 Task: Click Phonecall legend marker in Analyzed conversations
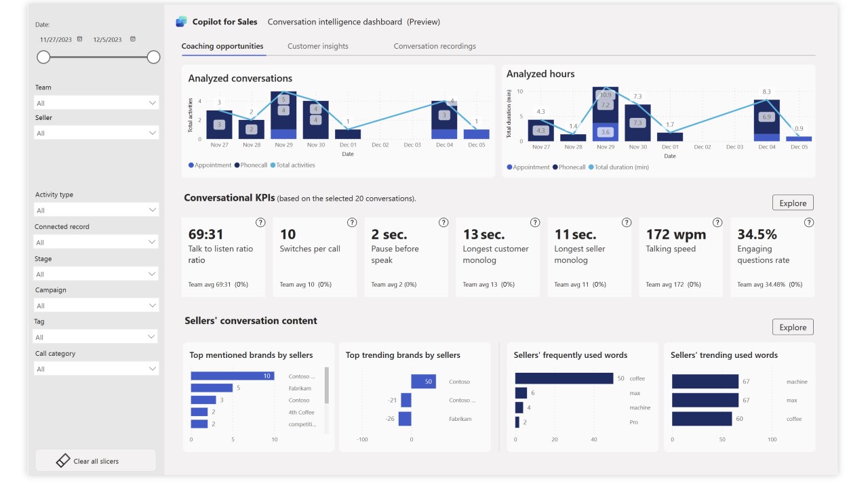coord(236,165)
